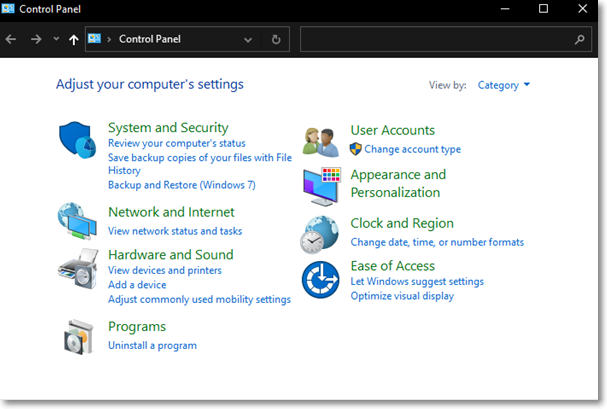Click the Control Panel breadcrumb in address bar
Viewport: 607px width, 409px height.
pos(148,40)
